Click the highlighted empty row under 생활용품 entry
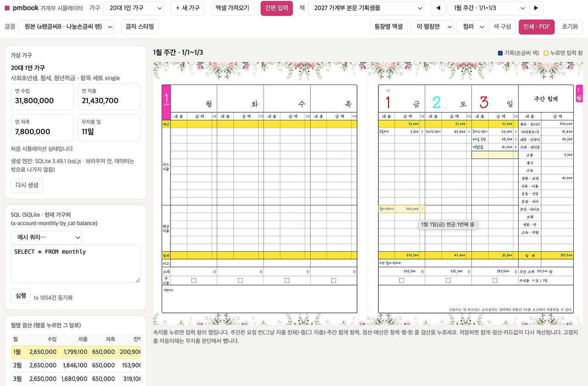This screenshot has width=588, height=386. coord(495,155)
